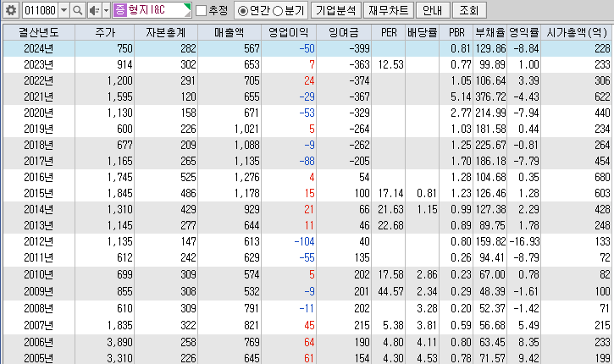Click stock price 3,890 in 2006년 row
Screen dimensions: 614x364
coord(119,342)
